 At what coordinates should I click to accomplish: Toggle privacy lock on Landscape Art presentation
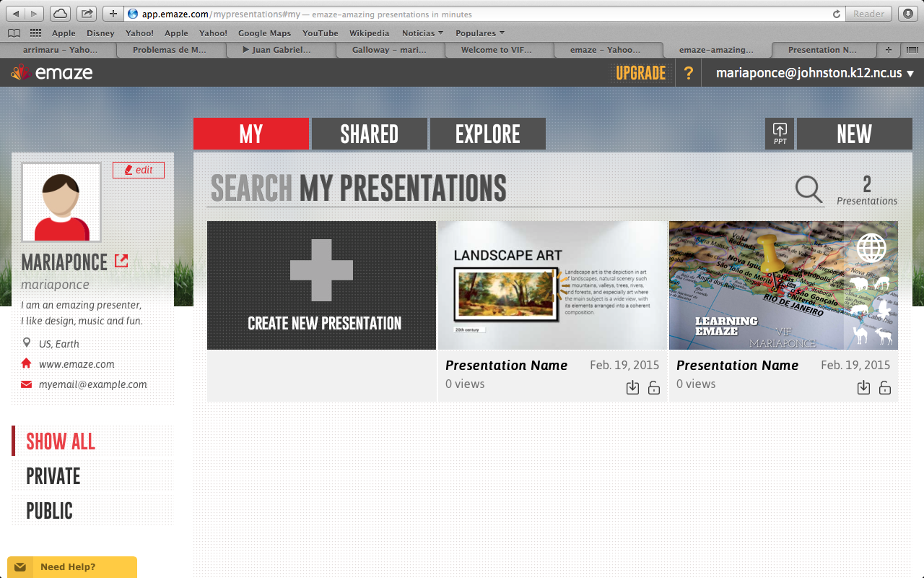(654, 387)
